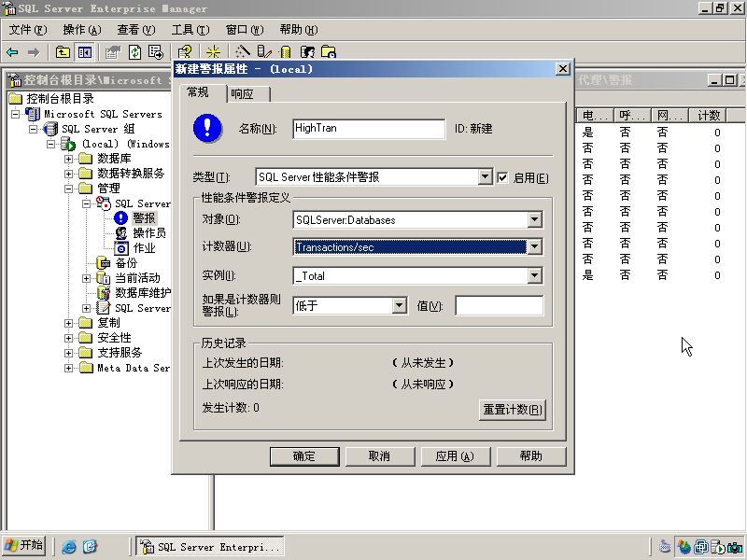Open the 类型 alert type dropdown
Screen dimensions: 747x560
485,177
